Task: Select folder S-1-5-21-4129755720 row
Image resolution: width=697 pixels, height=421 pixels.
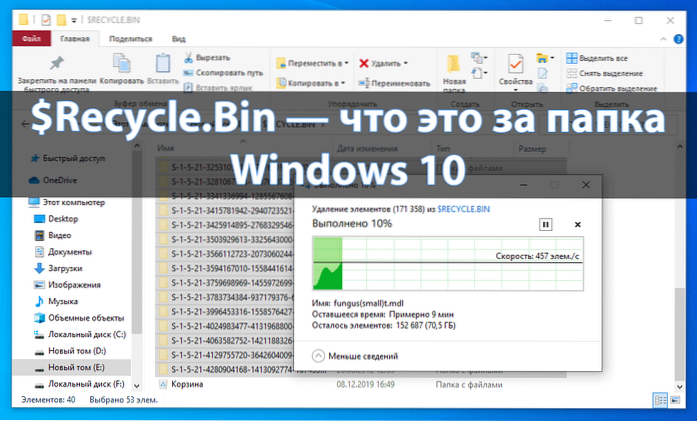Action: click(x=224, y=355)
